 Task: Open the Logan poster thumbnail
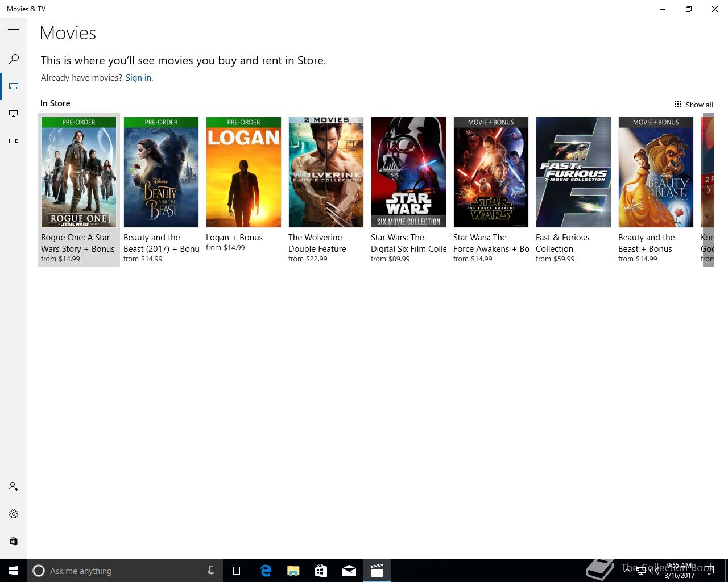pos(243,172)
